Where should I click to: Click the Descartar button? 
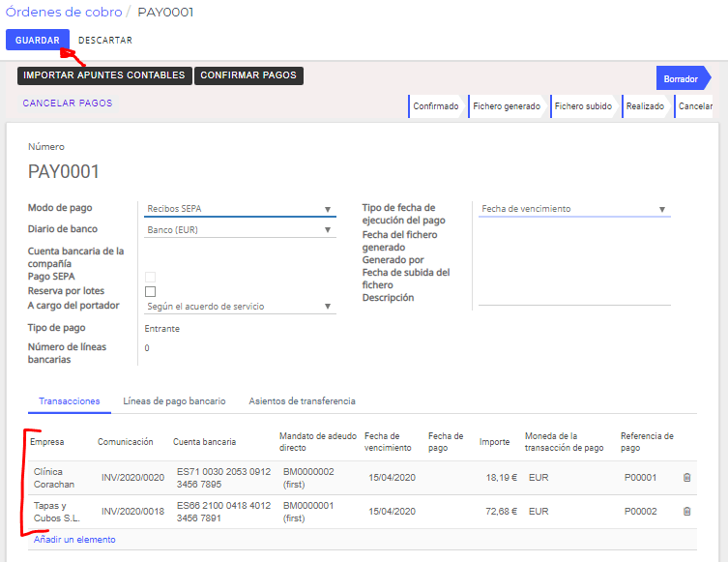(x=105, y=41)
